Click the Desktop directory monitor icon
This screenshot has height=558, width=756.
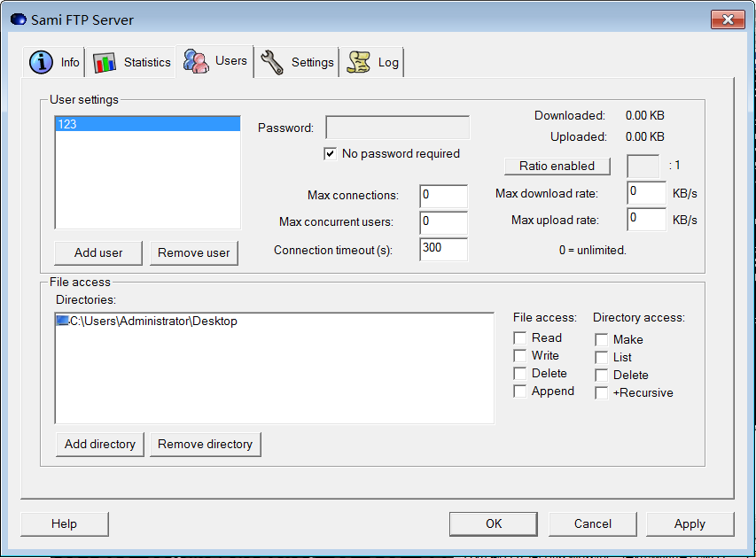click(x=62, y=321)
